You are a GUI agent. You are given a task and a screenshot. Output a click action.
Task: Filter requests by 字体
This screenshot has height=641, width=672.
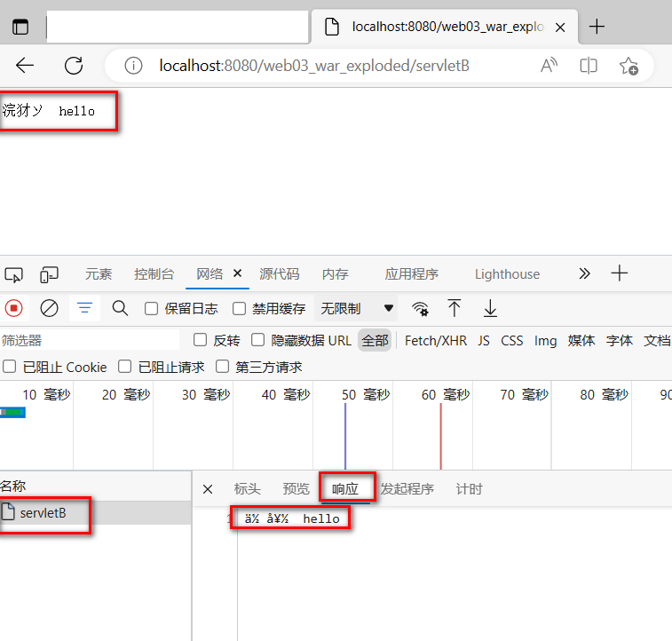coord(620,341)
